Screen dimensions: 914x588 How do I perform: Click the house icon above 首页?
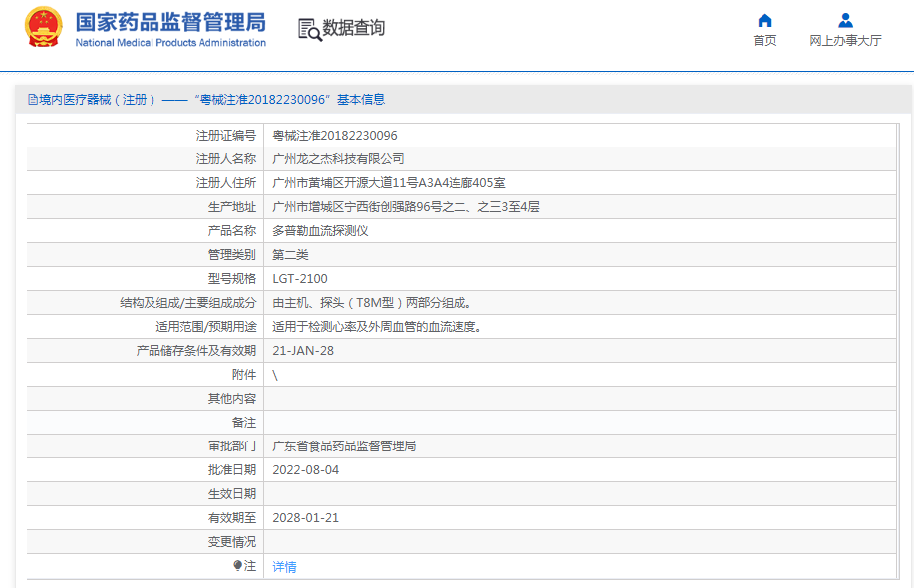[764, 20]
